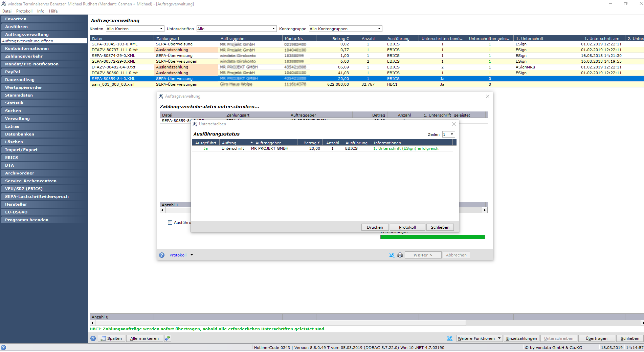The width and height of the screenshot is (644, 352).
Task: Open Weitere Funktionen dropdown button
Action: click(x=479, y=338)
